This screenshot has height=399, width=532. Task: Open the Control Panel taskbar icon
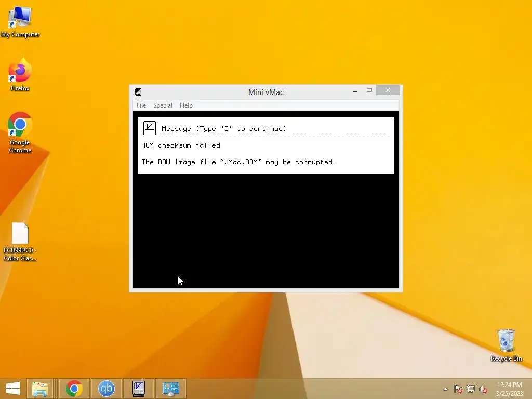pyautogui.click(x=170, y=389)
